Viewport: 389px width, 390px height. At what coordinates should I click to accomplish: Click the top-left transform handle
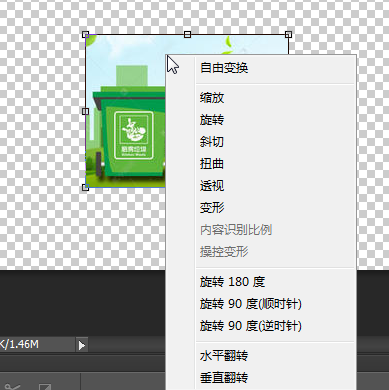pyautogui.click(x=85, y=34)
